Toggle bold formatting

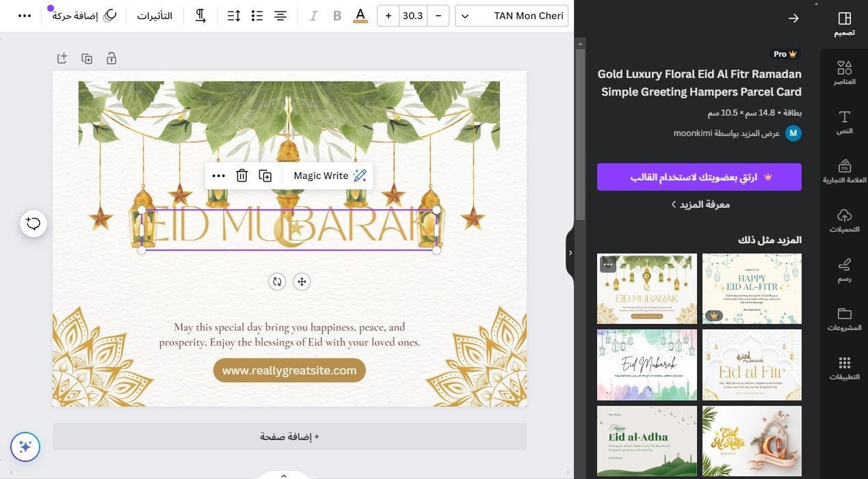click(337, 16)
